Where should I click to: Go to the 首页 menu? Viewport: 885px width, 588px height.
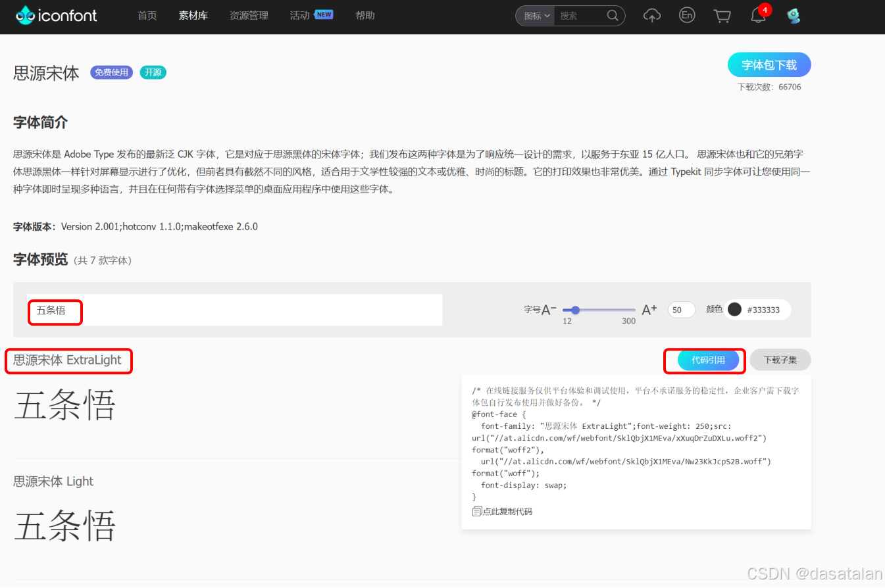coord(147,15)
